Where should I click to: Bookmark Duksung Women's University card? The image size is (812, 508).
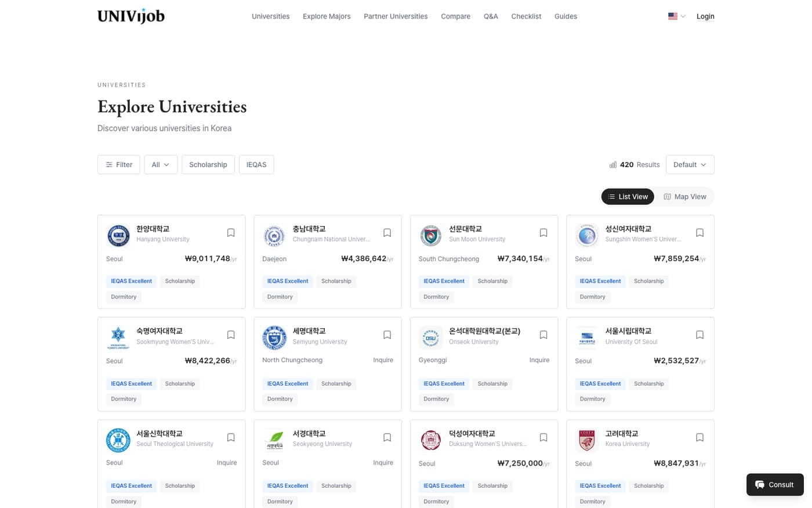click(543, 438)
